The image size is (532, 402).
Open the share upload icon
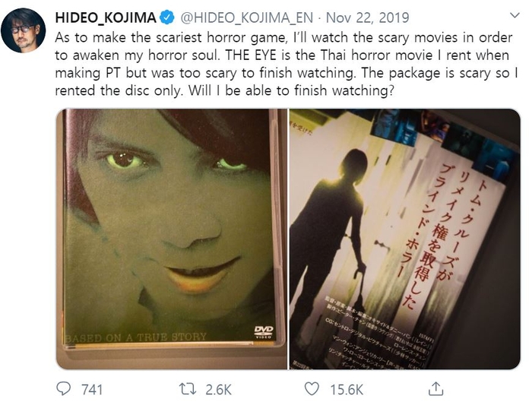tap(435, 389)
